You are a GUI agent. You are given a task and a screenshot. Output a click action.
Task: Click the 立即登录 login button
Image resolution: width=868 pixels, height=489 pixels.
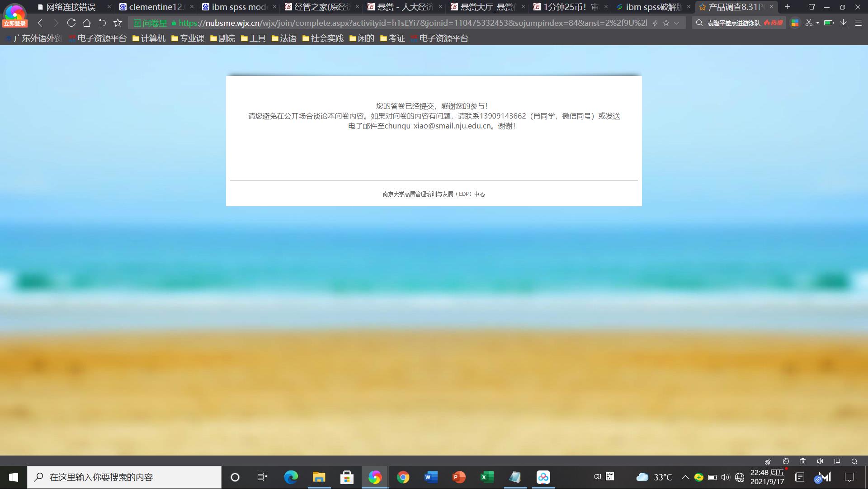pyautogui.click(x=15, y=24)
